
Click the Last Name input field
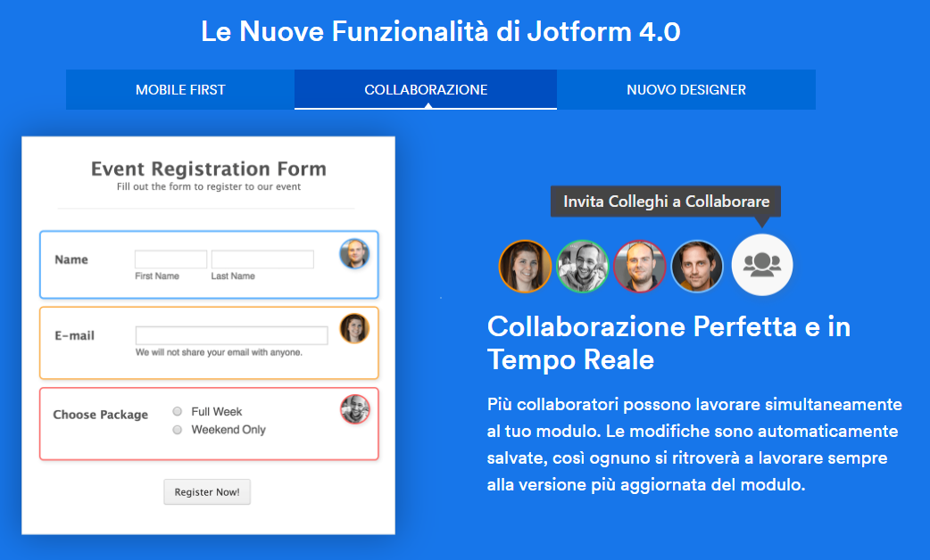(x=262, y=259)
